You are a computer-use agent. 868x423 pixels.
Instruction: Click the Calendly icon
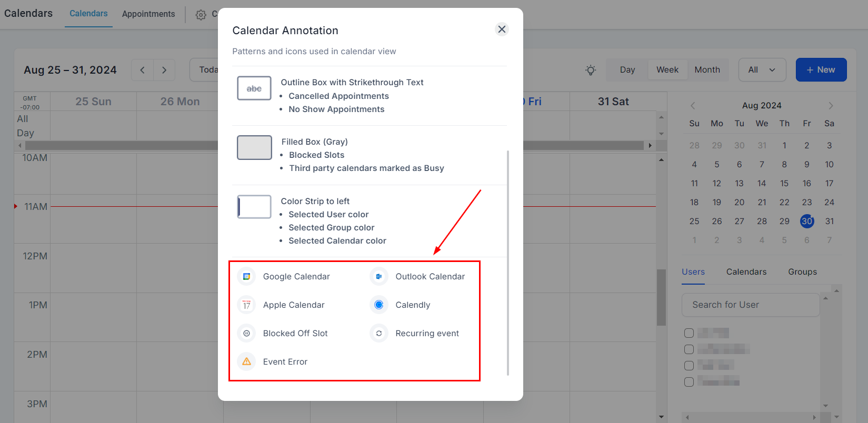pyautogui.click(x=378, y=305)
